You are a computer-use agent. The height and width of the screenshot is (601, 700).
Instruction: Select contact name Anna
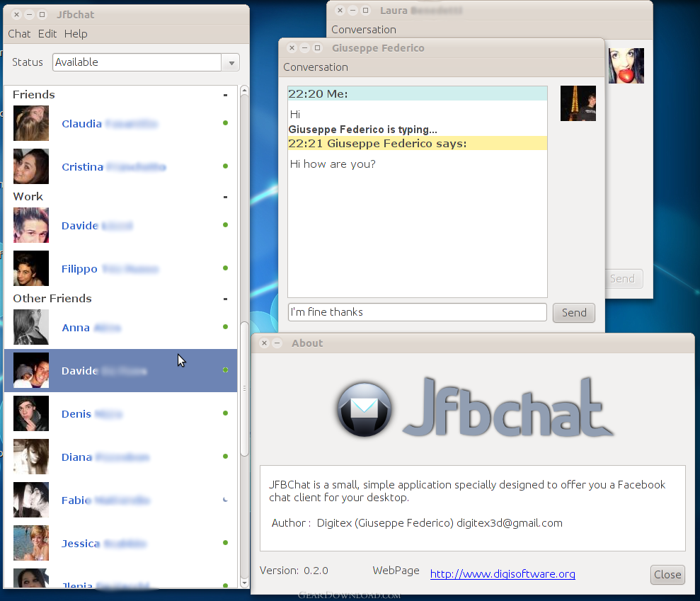click(76, 328)
